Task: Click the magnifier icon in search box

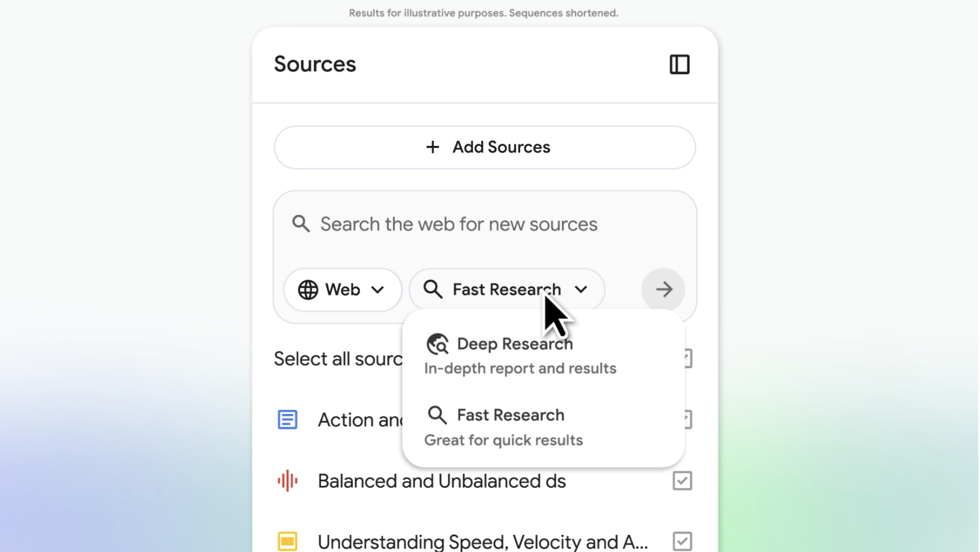Action: click(x=301, y=224)
